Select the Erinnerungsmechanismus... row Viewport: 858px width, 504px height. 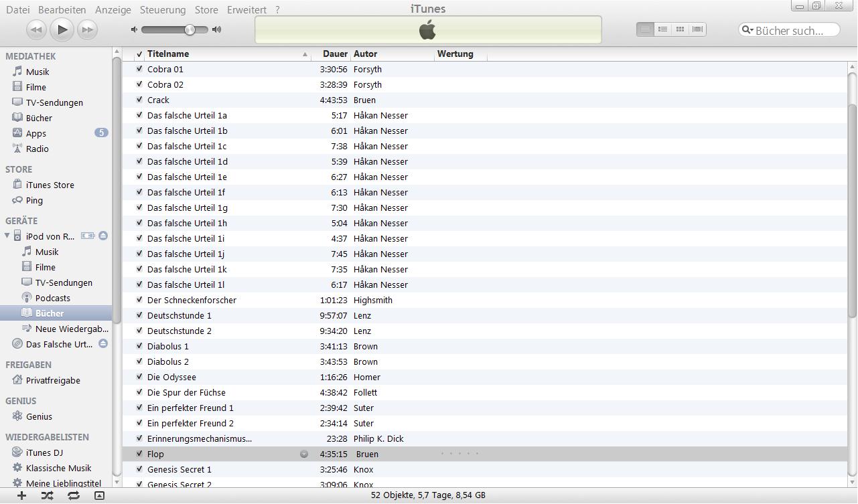coord(485,438)
